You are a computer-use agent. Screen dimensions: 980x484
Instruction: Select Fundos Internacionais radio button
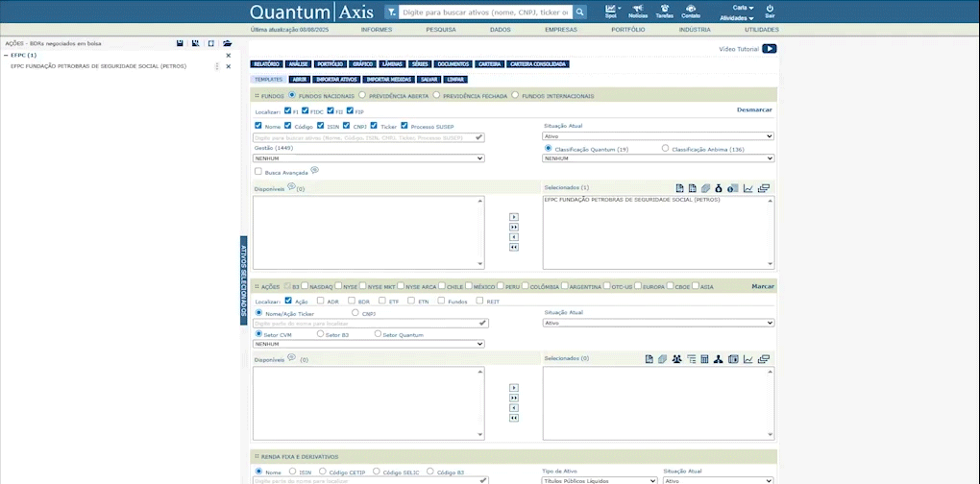515,95
